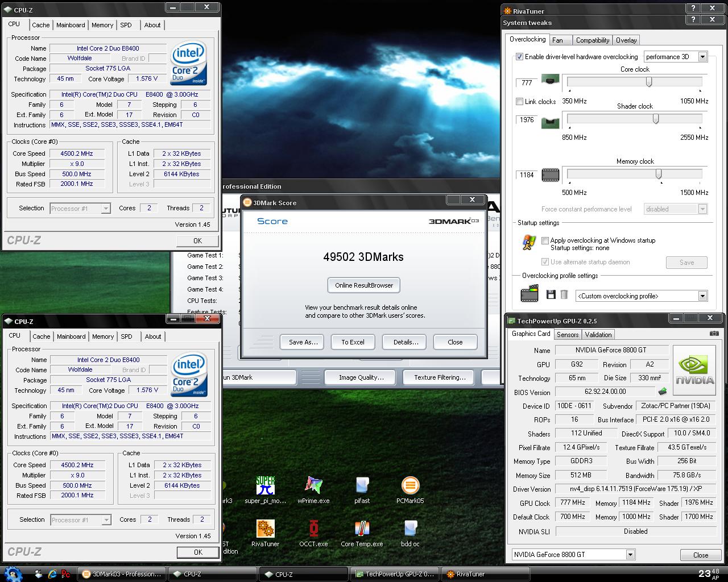Enable Apply overclocking at Windows startup
This screenshot has height=582, width=728.
click(545, 240)
